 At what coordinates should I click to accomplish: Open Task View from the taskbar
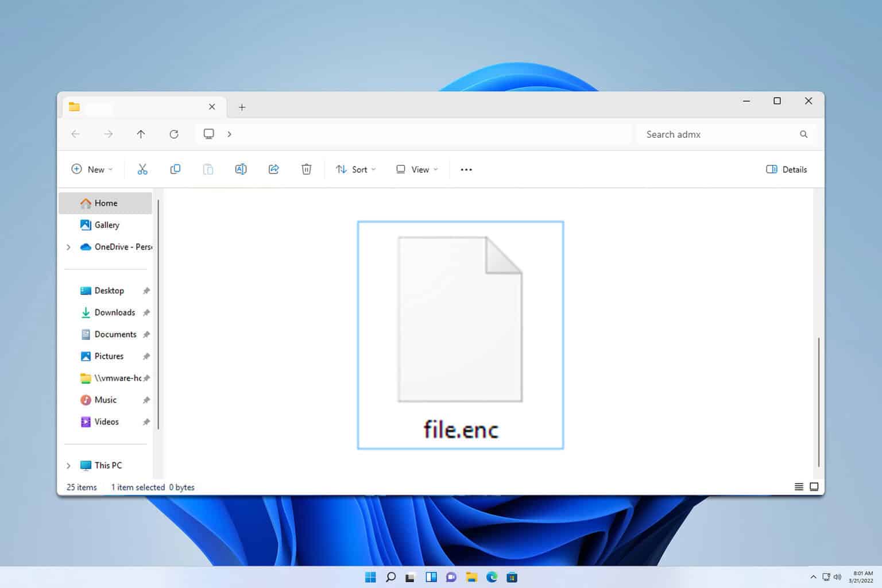[x=411, y=577]
